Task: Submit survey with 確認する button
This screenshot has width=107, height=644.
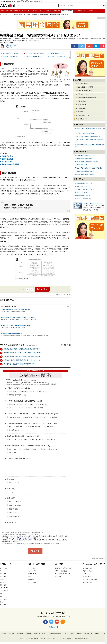Action: coord(35,551)
